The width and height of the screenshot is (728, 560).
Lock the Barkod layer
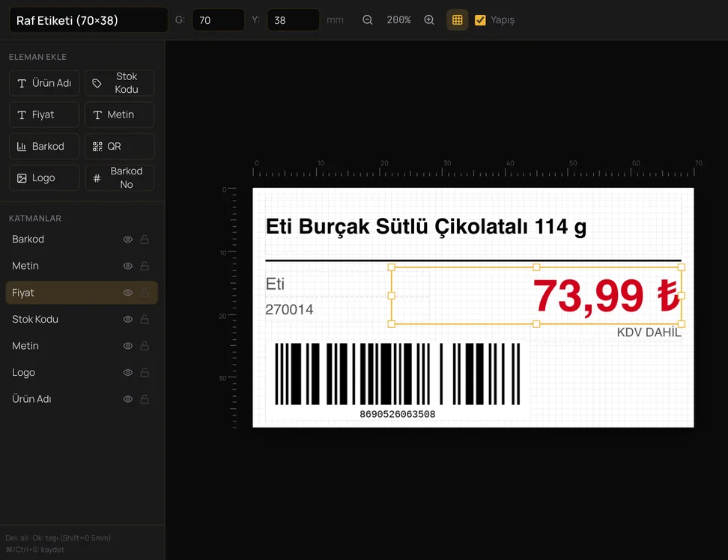145,240
